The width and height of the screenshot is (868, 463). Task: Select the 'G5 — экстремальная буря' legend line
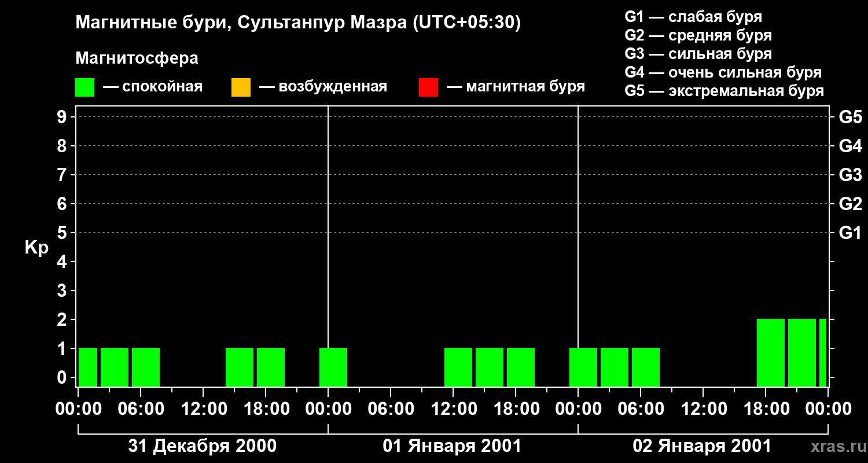724,91
